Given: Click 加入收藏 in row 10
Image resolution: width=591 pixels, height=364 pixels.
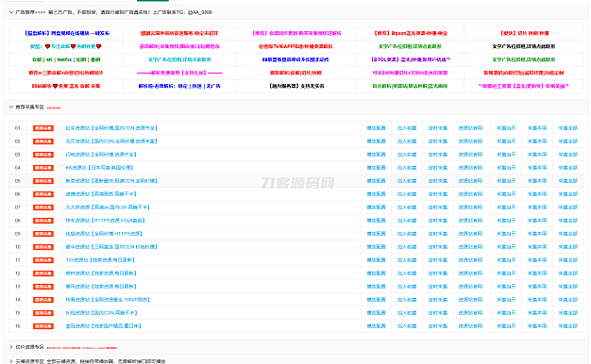Looking at the screenshot, I should (407, 247).
